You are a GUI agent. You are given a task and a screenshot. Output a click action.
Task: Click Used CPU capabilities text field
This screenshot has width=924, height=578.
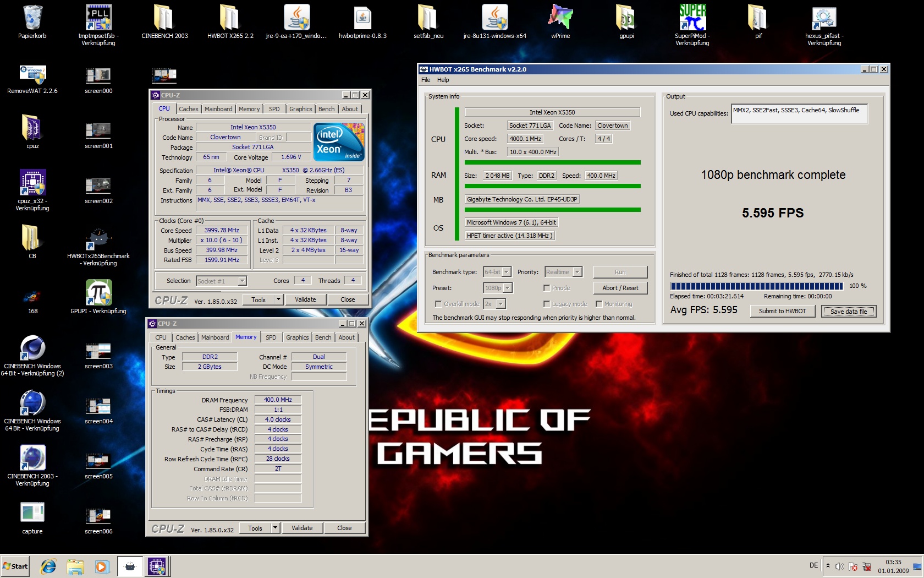click(x=799, y=113)
